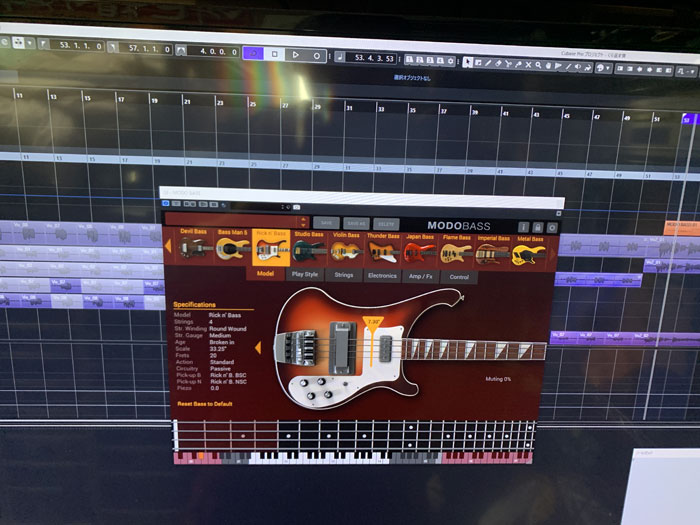The image size is (700, 525).
Task: Toggle marker button 3 in Cubase toolbar
Action: coord(430,60)
